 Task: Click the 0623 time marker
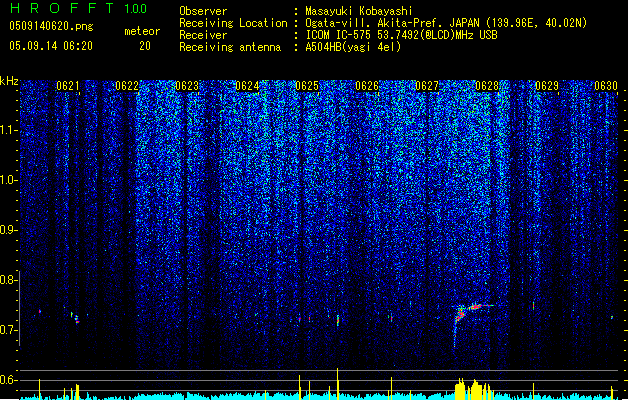point(187,86)
